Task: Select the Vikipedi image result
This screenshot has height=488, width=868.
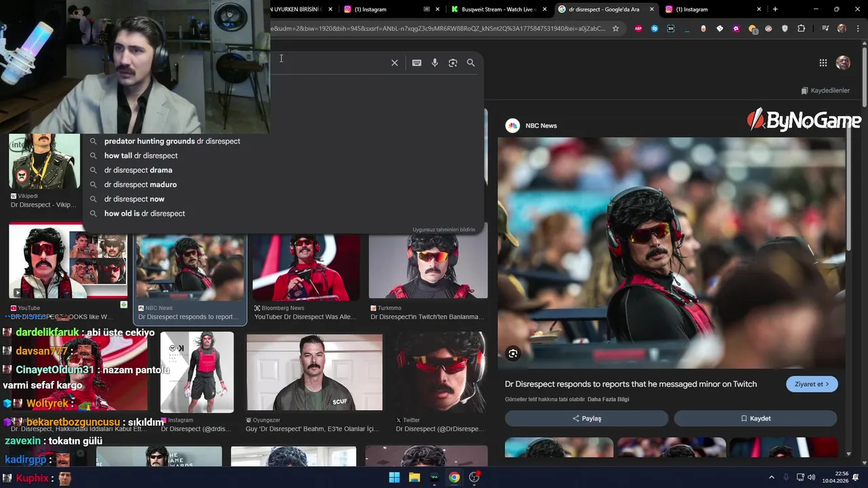Action: point(44,161)
